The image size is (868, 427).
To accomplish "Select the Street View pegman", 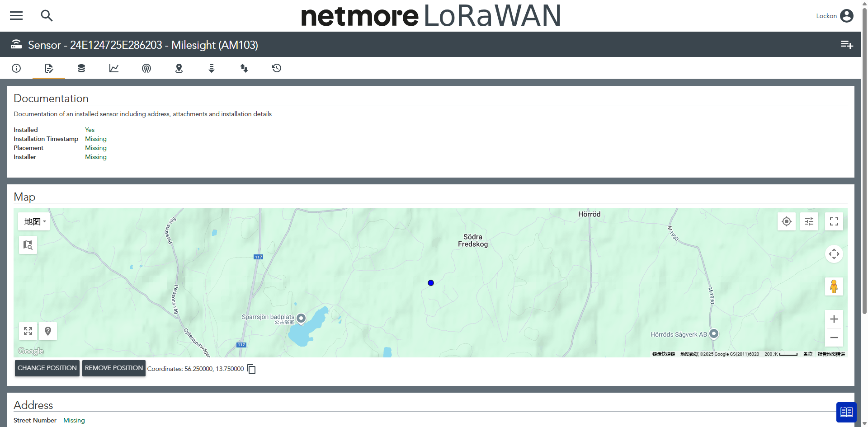I will (x=834, y=286).
